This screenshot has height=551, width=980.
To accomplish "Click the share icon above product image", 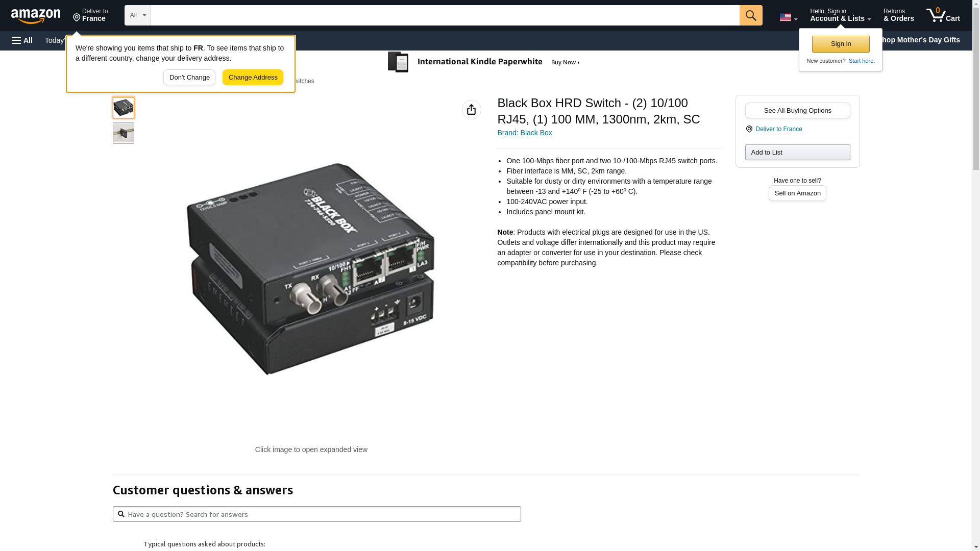I will tap(471, 110).
